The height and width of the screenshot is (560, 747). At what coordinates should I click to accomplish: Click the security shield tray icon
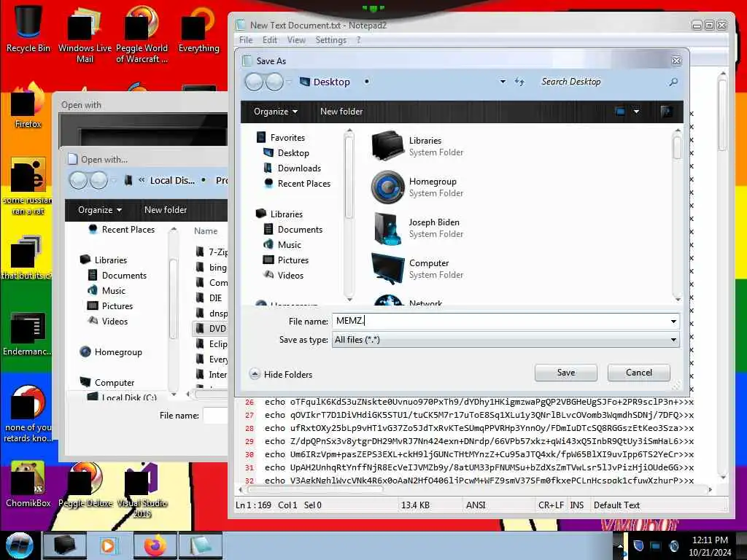click(x=638, y=545)
